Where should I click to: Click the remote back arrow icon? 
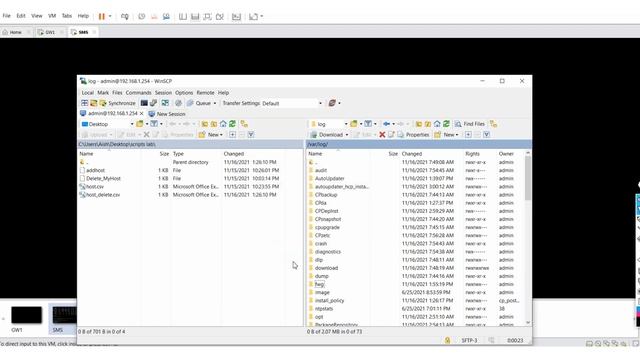(386, 124)
